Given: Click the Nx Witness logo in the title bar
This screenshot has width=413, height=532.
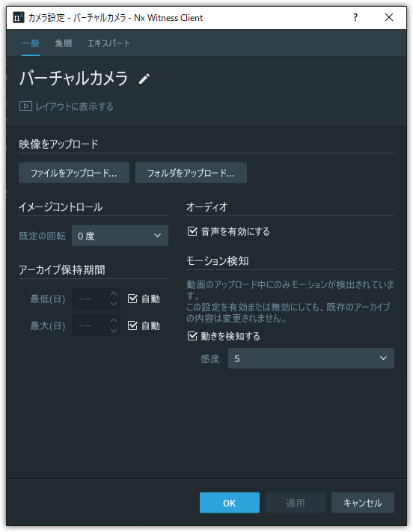Looking at the screenshot, I should [18, 17].
